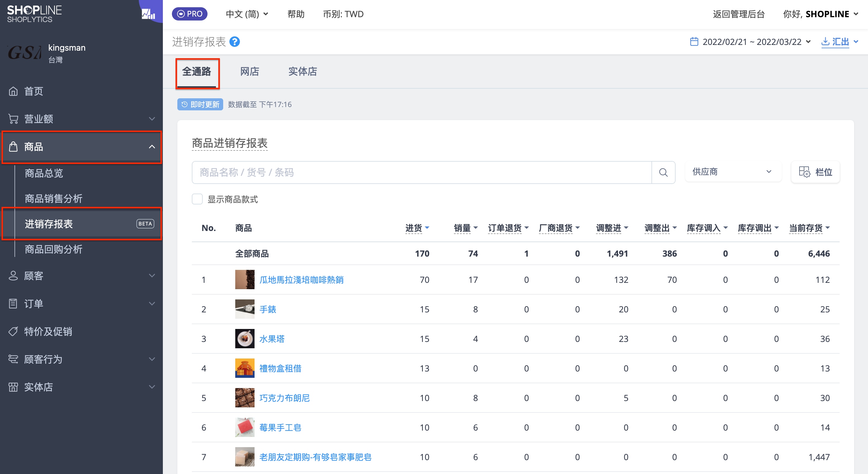Image resolution: width=868 pixels, height=474 pixels.
Task: Click the search magnifier icon
Action: pos(663,172)
